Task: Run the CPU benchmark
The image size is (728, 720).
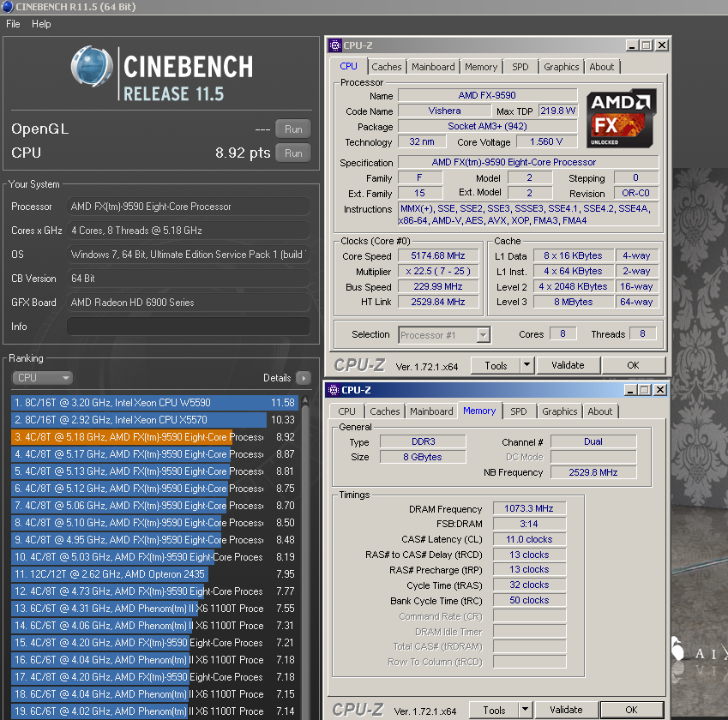Action: click(x=293, y=153)
